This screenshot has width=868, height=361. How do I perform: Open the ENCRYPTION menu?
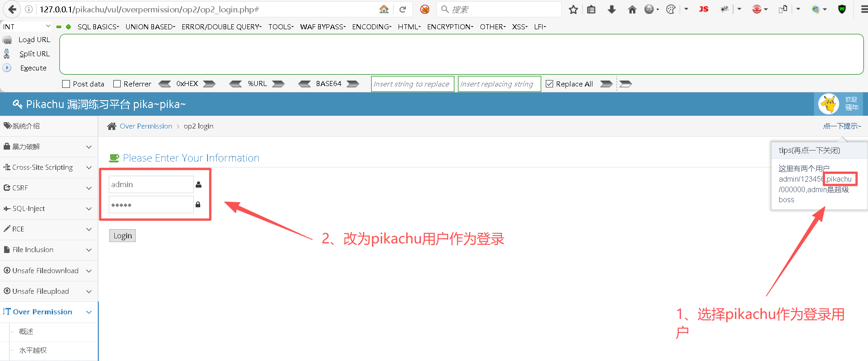[451, 27]
